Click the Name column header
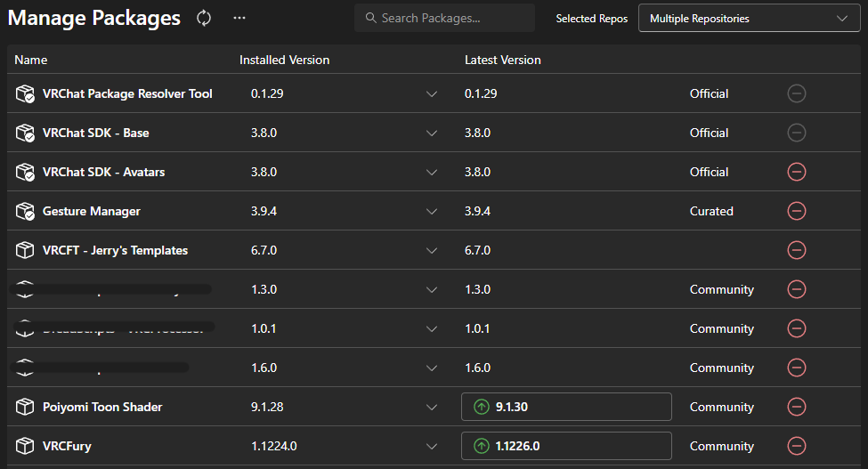Image resolution: width=868 pixels, height=469 pixels. tap(31, 60)
